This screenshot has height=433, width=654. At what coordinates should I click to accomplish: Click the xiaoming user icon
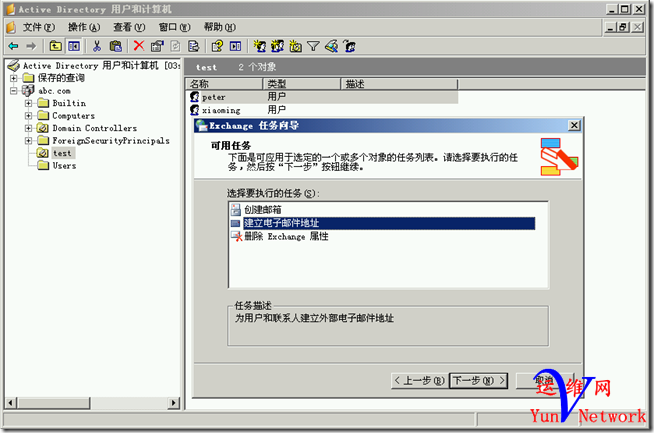coord(194,110)
